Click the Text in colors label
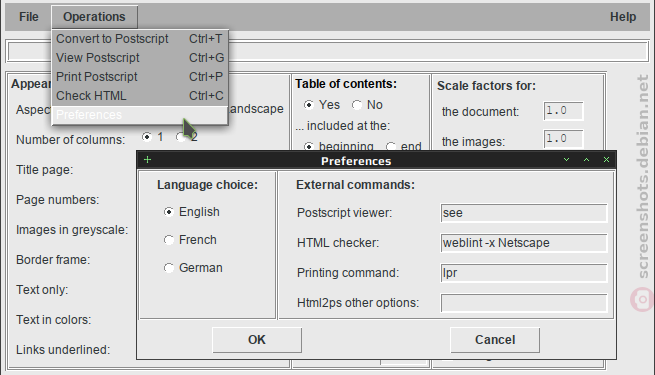 (x=53, y=320)
